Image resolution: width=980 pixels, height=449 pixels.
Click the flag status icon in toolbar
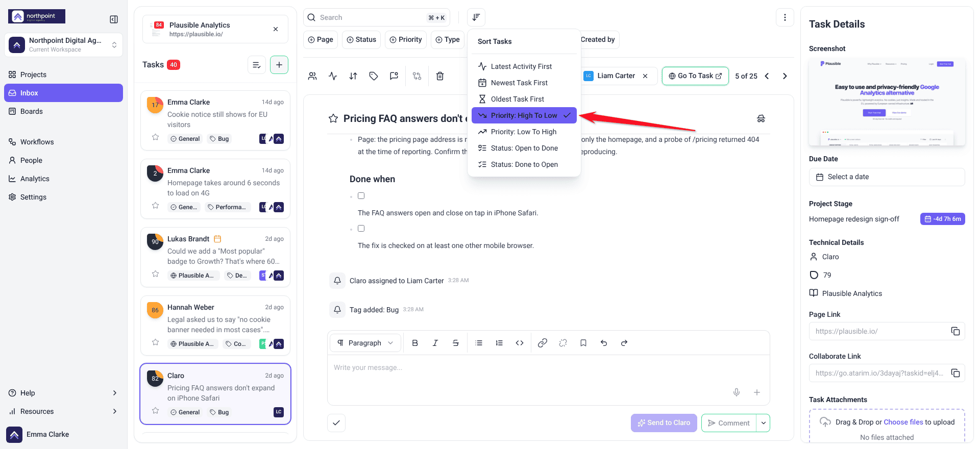click(394, 76)
